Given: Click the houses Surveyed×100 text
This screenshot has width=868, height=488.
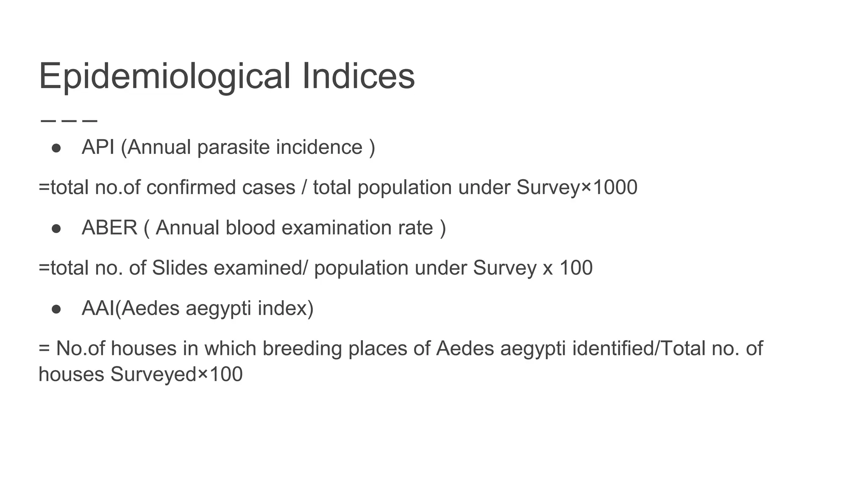Looking at the screenshot, I should click(140, 374).
